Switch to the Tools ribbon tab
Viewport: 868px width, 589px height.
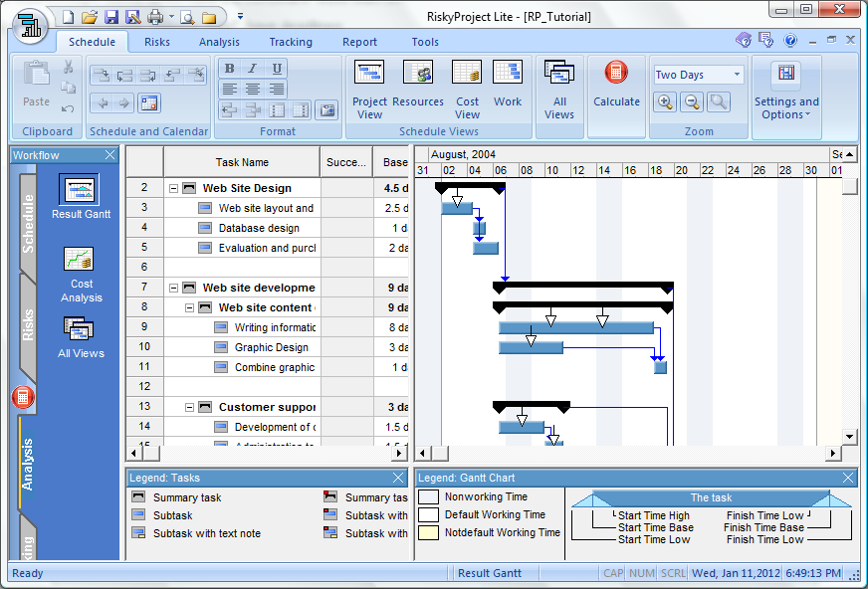point(425,42)
